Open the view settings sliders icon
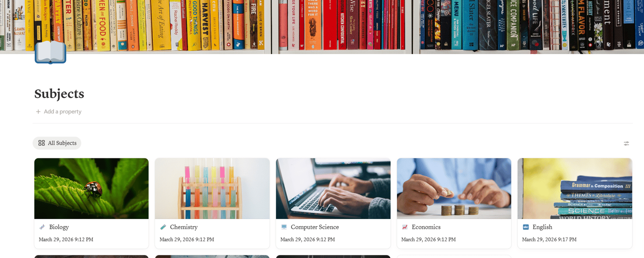This screenshot has width=644, height=258. tap(626, 143)
